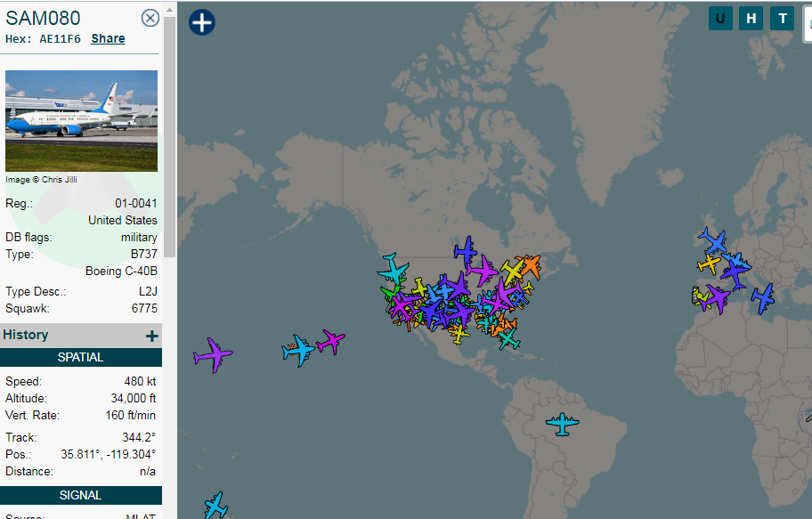Click the SAM080 callsign title

(43, 18)
